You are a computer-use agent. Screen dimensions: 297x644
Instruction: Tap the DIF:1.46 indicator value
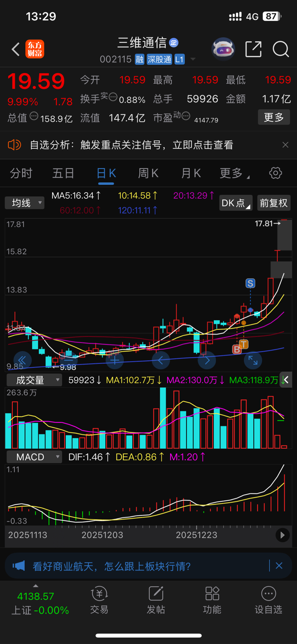pyautogui.click(x=89, y=457)
